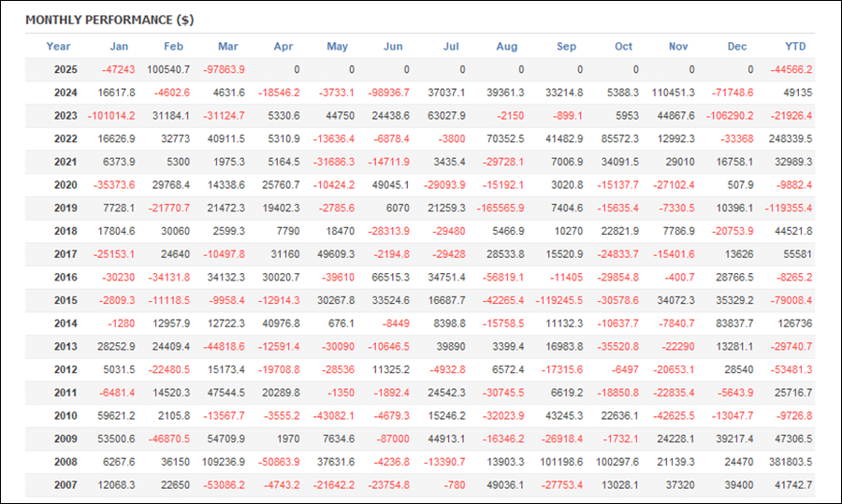Select the 2008 year row label
842x504 pixels.
[x=65, y=462]
